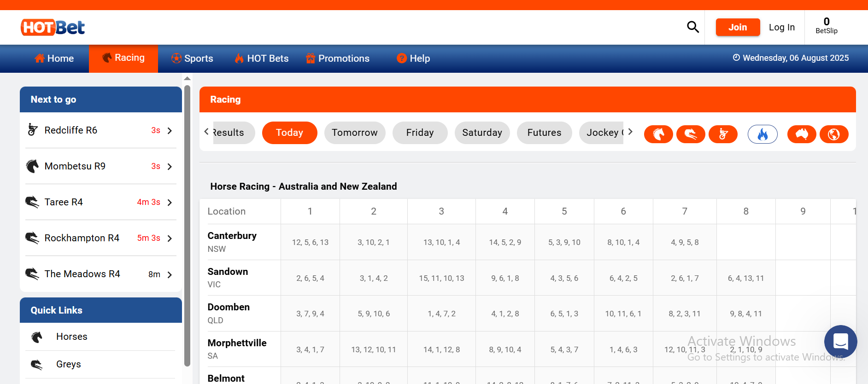Select the Friday tab

point(420,133)
